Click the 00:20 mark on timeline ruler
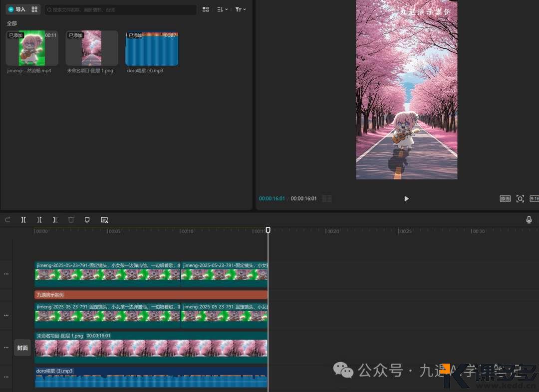The width and height of the screenshot is (539, 392). [x=332, y=231]
